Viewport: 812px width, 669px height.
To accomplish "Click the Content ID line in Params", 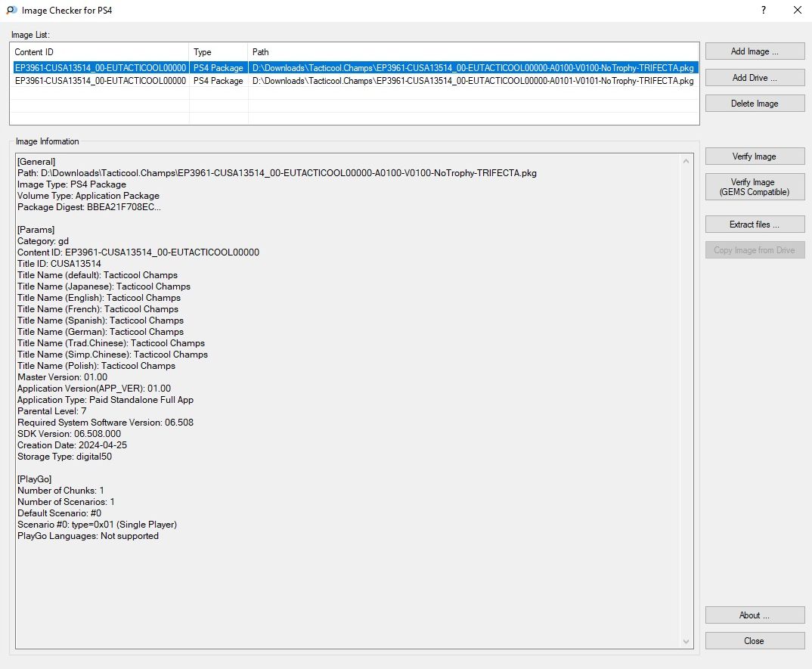I will point(138,252).
